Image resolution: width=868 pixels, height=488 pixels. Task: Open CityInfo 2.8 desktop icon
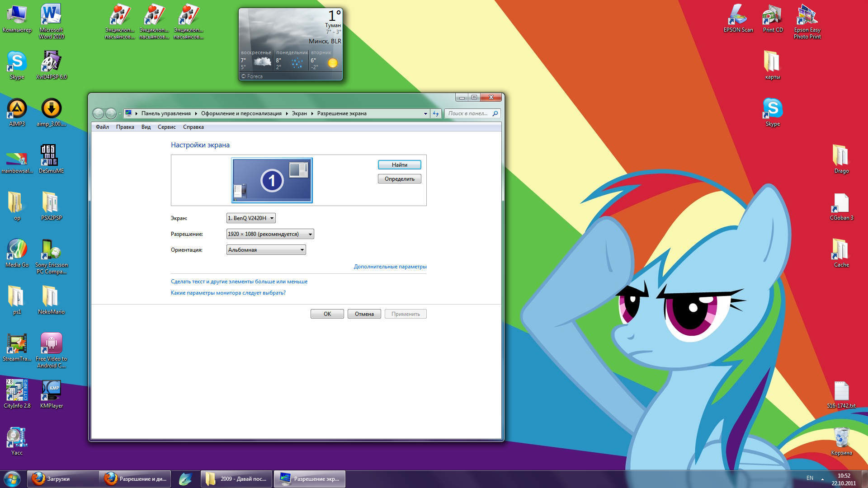pyautogui.click(x=17, y=391)
